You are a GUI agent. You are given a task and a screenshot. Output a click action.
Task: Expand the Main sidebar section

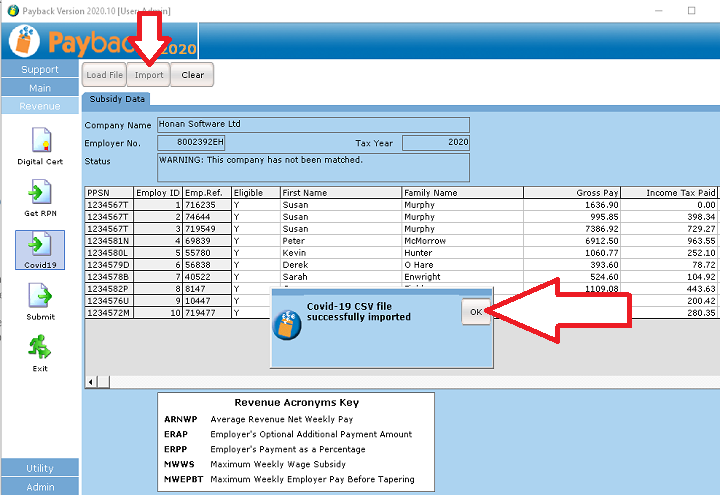40,88
